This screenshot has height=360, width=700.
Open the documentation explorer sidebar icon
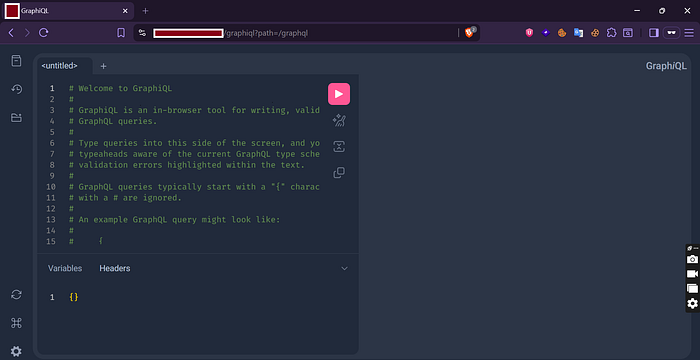pyautogui.click(x=17, y=61)
